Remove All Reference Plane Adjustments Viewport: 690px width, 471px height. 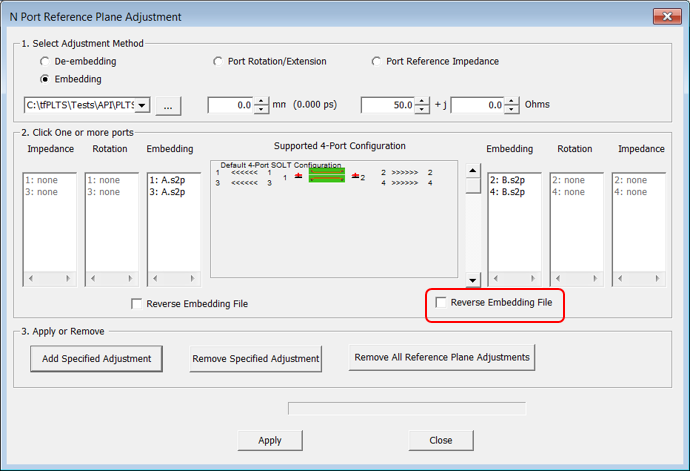443,357
